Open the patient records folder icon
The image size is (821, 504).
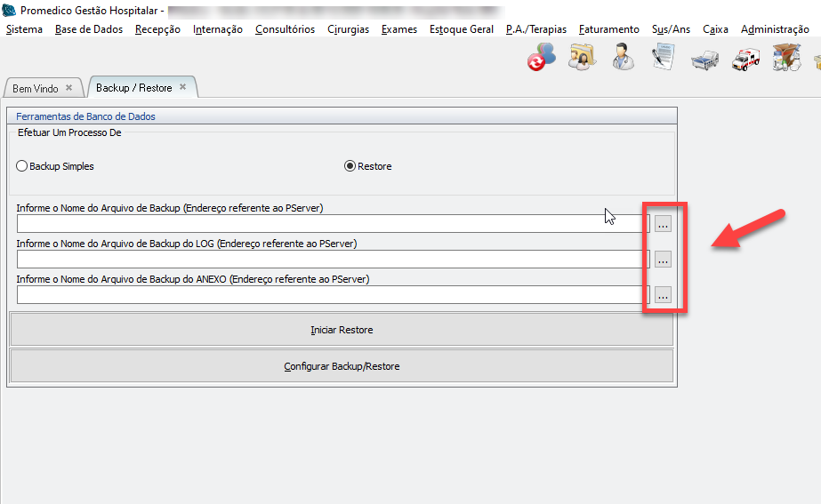point(582,57)
